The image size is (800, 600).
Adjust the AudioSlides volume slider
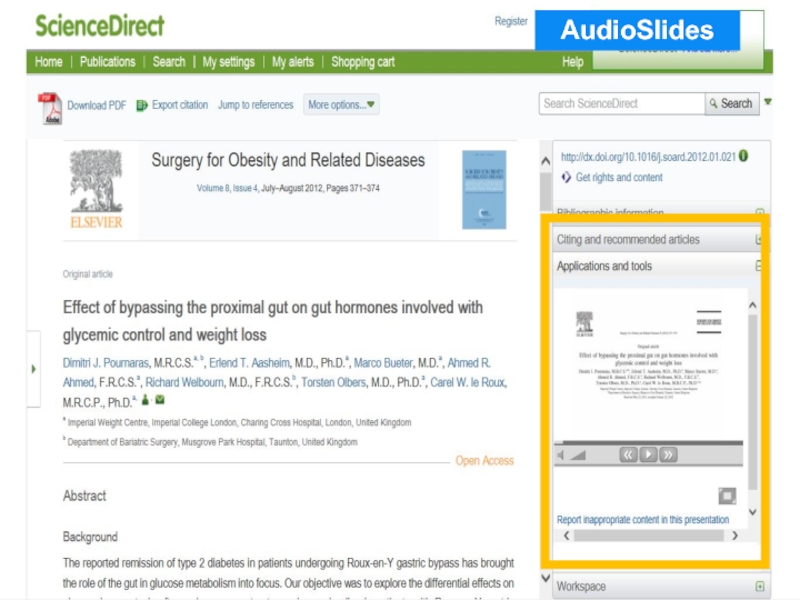pos(578,455)
